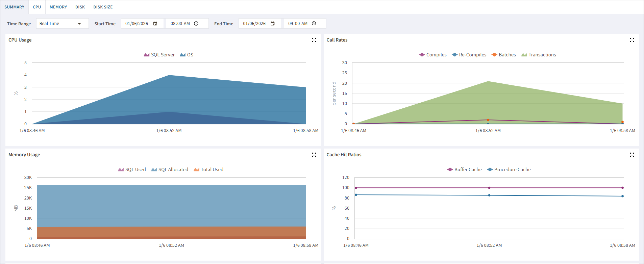Toggle Buffer Cache series visibility

tap(464, 169)
